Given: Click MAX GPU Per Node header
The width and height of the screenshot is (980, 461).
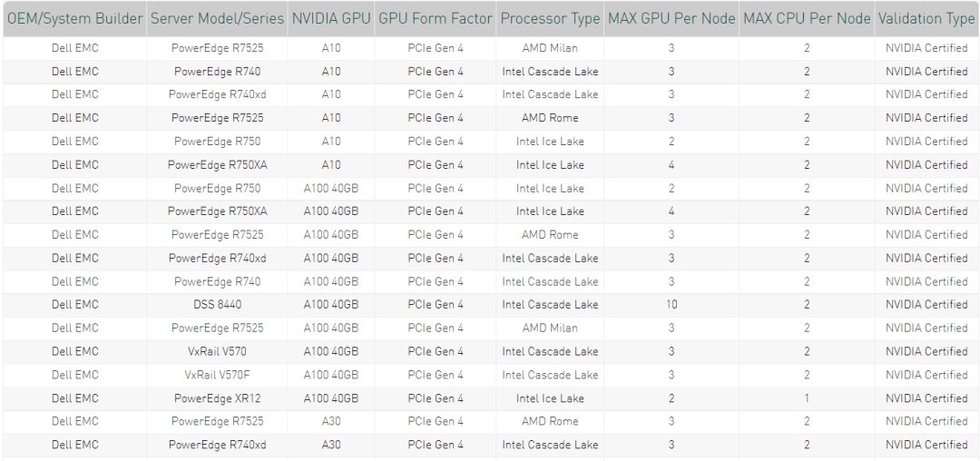Looking at the screenshot, I should (x=671, y=19).
